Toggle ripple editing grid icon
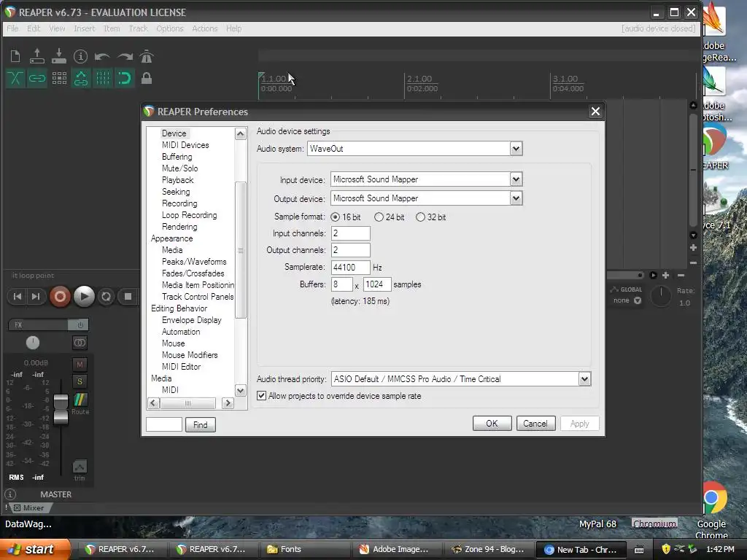 coord(59,78)
